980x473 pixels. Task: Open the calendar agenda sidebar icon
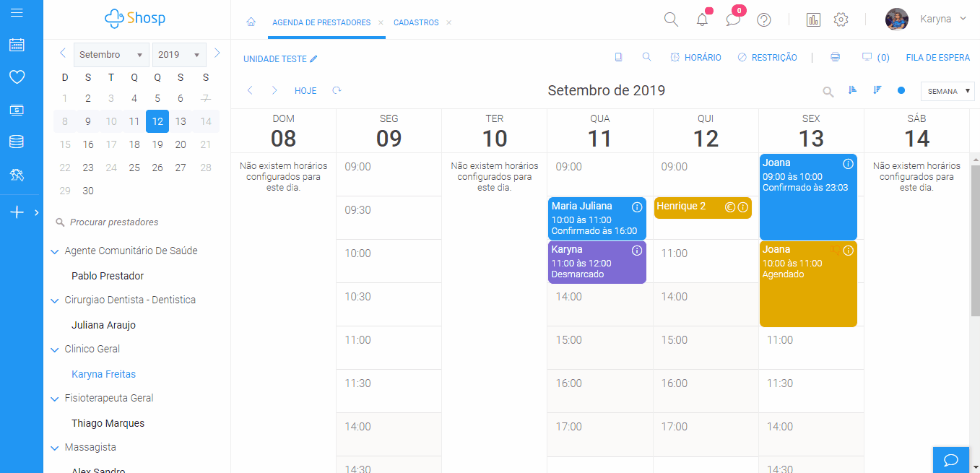pyautogui.click(x=17, y=45)
